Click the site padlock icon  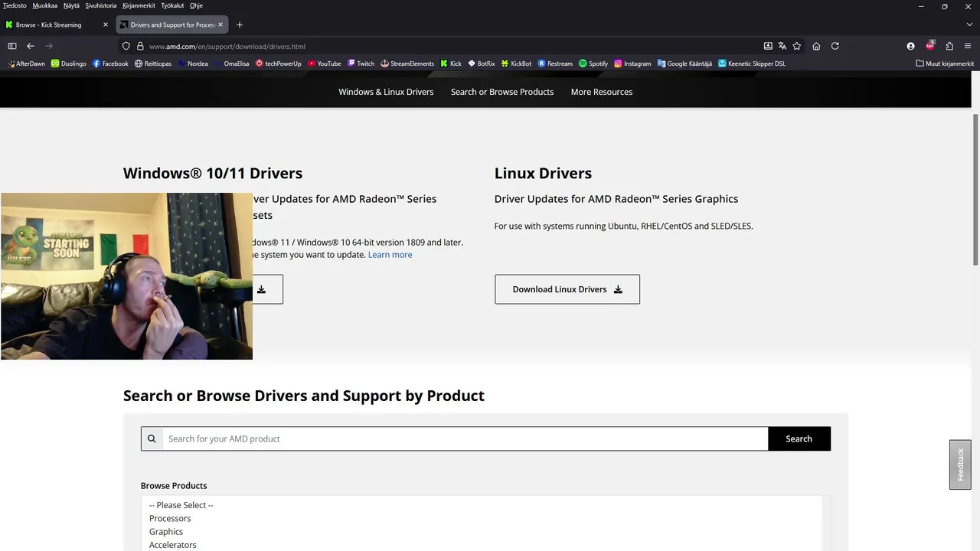coord(140,46)
